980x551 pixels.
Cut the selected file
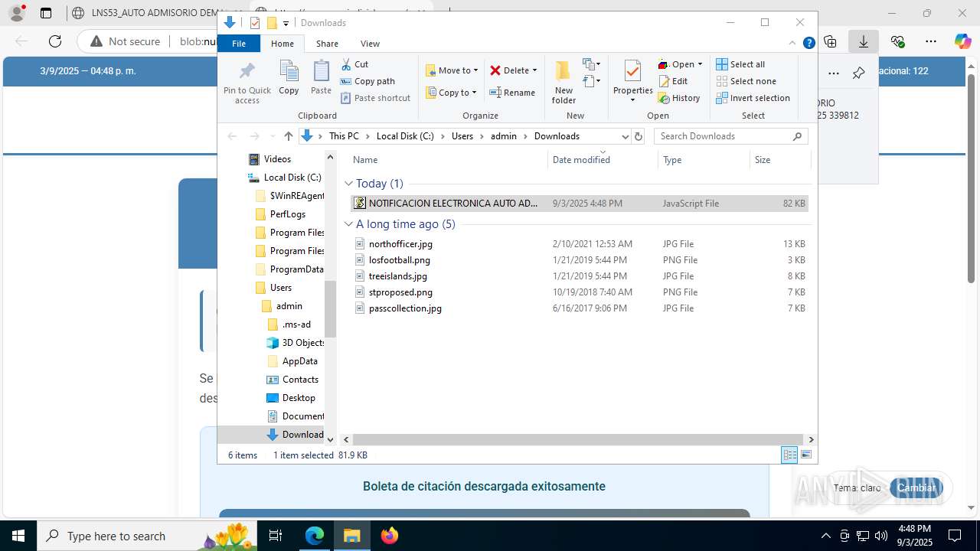point(354,64)
